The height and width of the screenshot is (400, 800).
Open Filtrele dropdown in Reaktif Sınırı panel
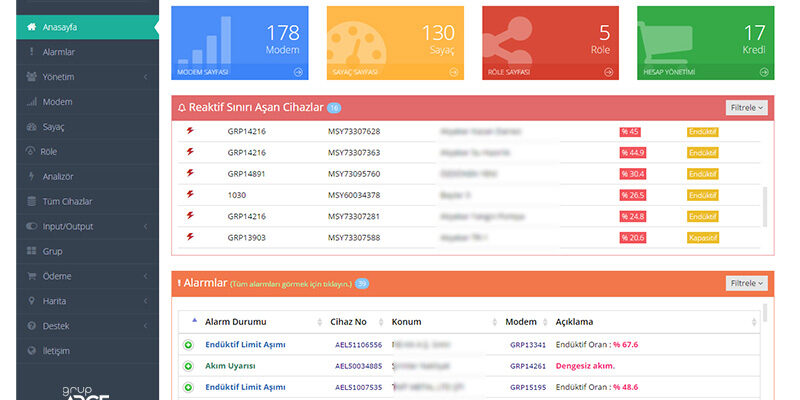point(746,107)
